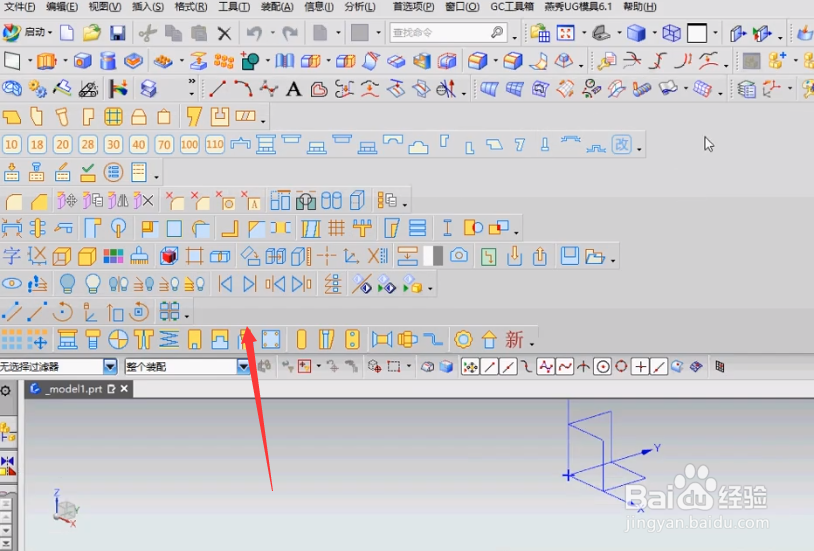This screenshot has width=814, height=551.
Task: Click the green checkmark icon
Action: pyautogui.click(x=88, y=172)
